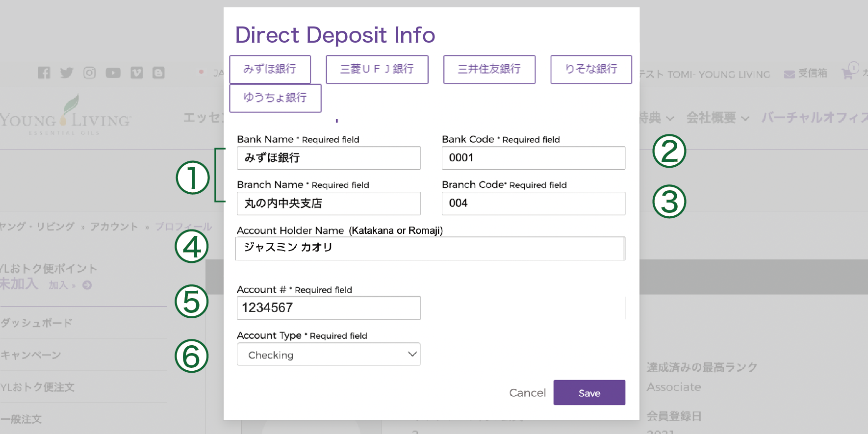Expand the 会社概要 menu

(x=717, y=118)
